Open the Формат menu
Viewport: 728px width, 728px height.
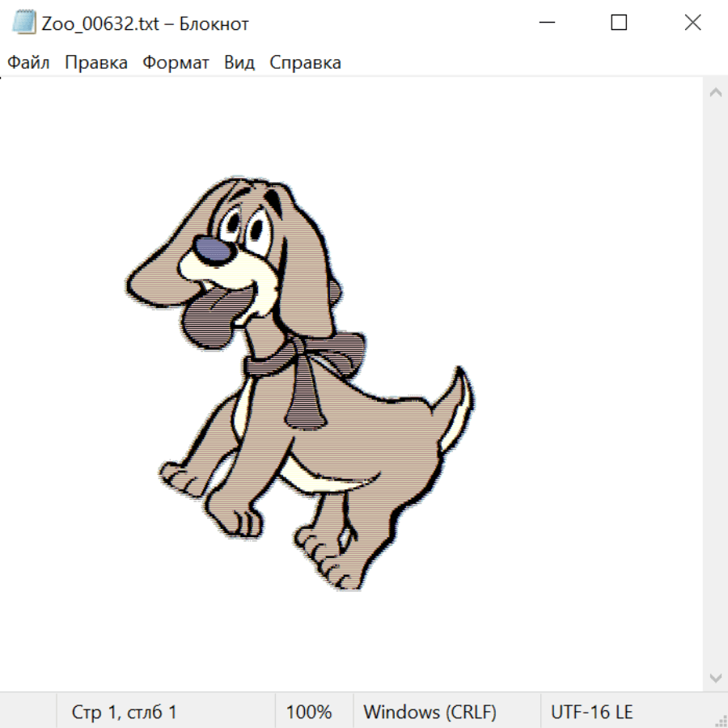click(x=176, y=63)
